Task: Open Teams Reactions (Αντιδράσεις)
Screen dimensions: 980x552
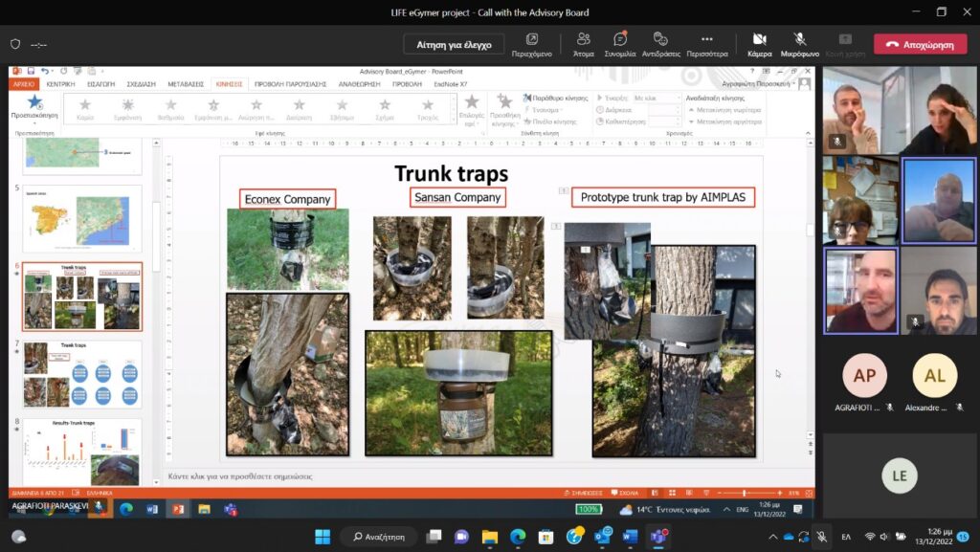Action: tap(660, 44)
